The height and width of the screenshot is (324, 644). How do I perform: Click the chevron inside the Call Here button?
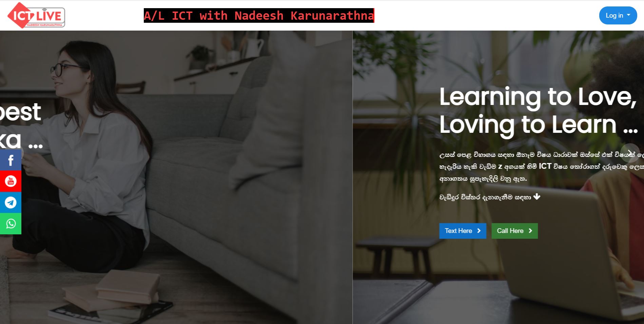pos(530,231)
